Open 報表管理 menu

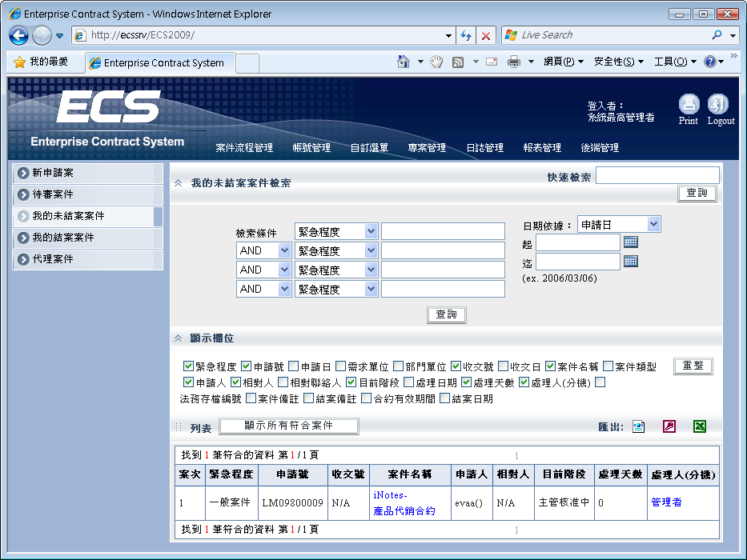tap(542, 148)
